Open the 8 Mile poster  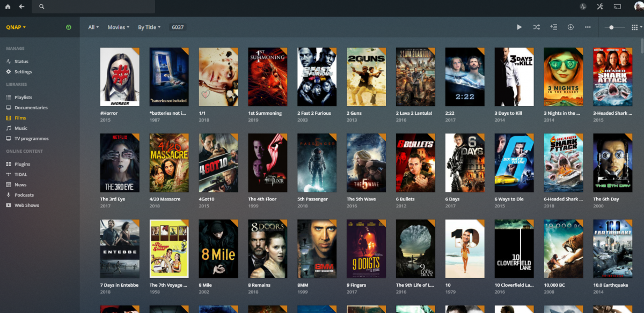pos(218,249)
